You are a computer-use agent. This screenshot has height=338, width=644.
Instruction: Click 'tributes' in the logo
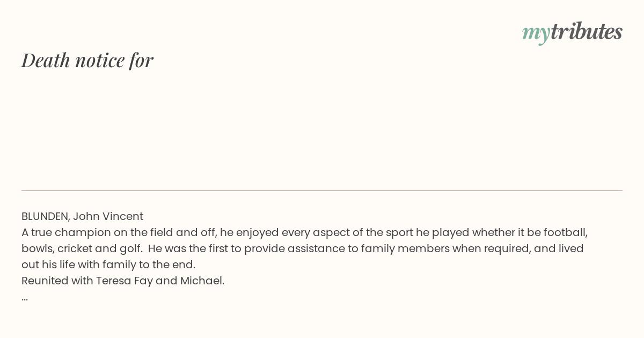tap(587, 31)
